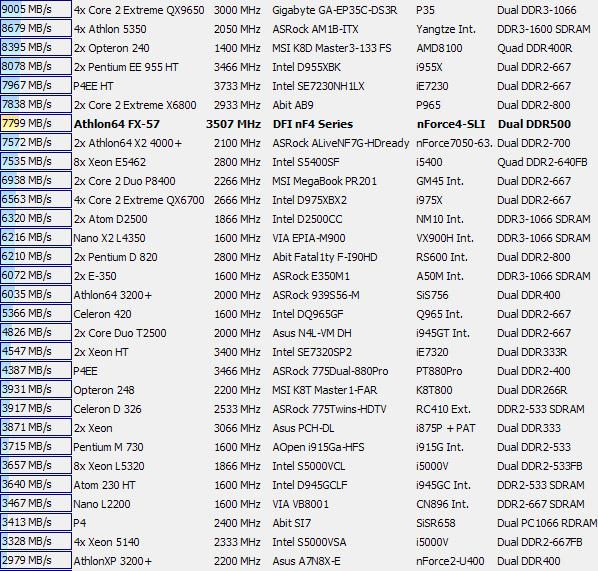Click the Dual PC1066 RDRAM cell
This screenshot has height=571, width=598.
[547, 524]
